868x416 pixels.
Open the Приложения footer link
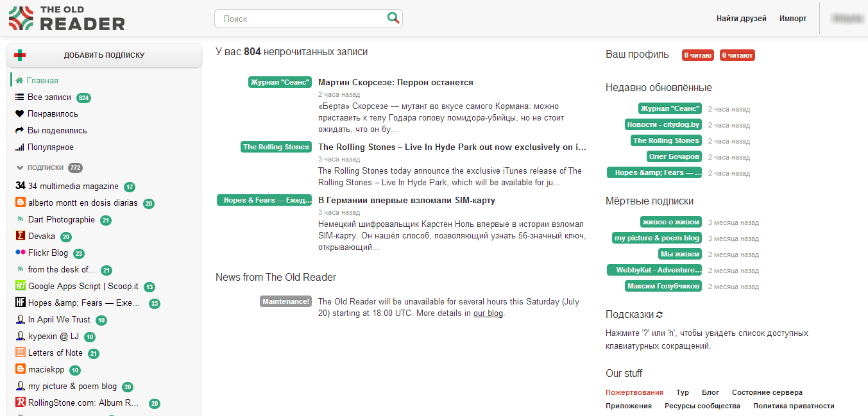click(x=629, y=406)
